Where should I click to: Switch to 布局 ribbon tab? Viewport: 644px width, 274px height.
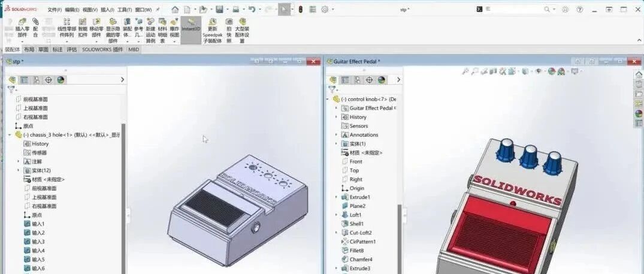click(x=29, y=49)
